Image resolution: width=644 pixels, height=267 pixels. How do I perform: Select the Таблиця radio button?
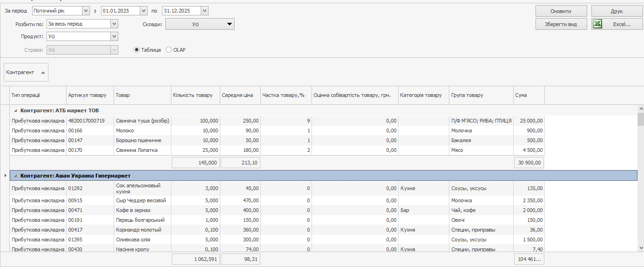(x=136, y=50)
